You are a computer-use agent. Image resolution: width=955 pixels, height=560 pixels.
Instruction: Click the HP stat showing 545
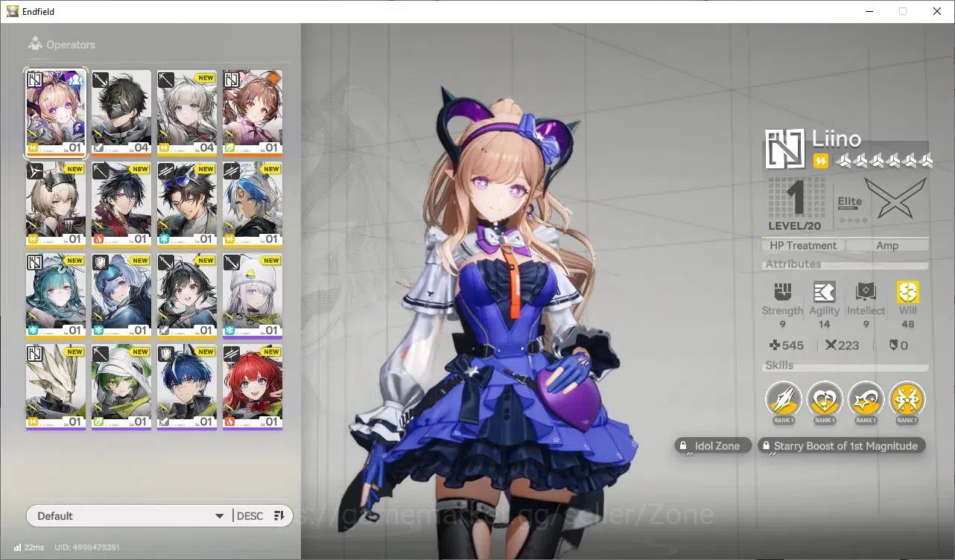(x=787, y=346)
